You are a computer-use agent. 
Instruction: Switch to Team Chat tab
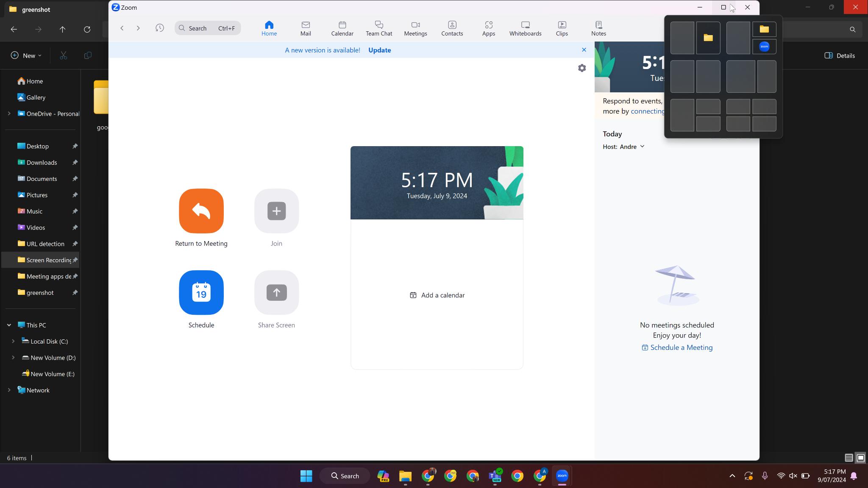379,28
